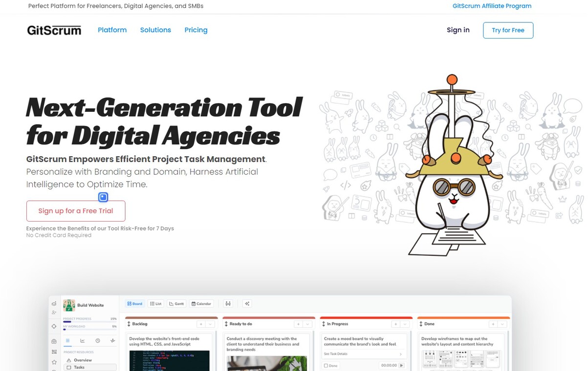
Task: Click the Project Progress bar
Action: click(x=90, y=322)
